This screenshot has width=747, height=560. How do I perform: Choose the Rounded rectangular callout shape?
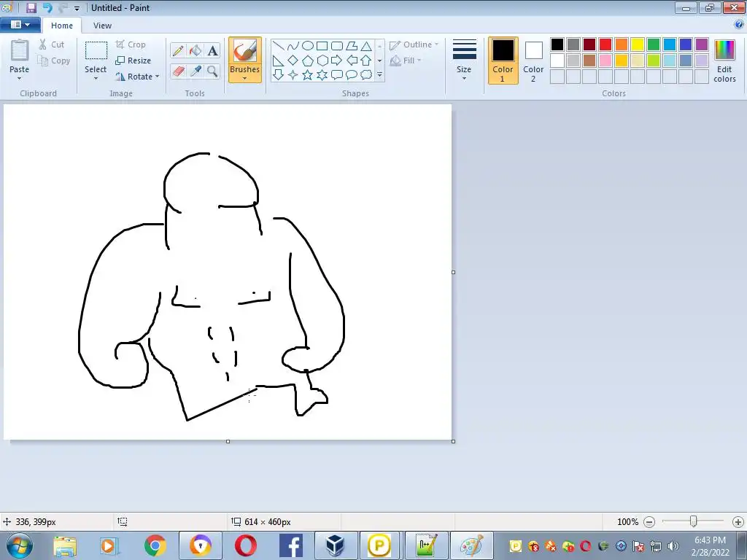pyautogui.click(x=337, y=75)
